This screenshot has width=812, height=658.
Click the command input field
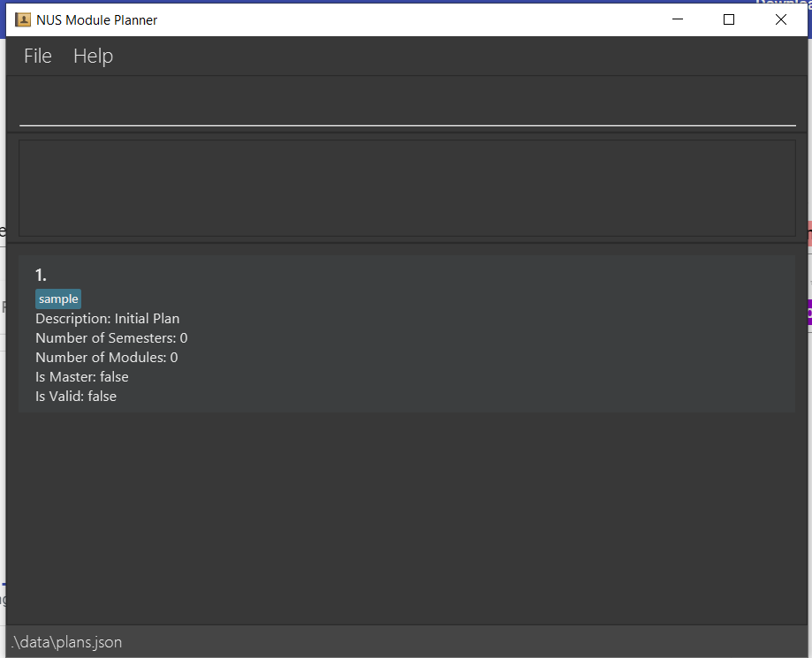[407, 107]
